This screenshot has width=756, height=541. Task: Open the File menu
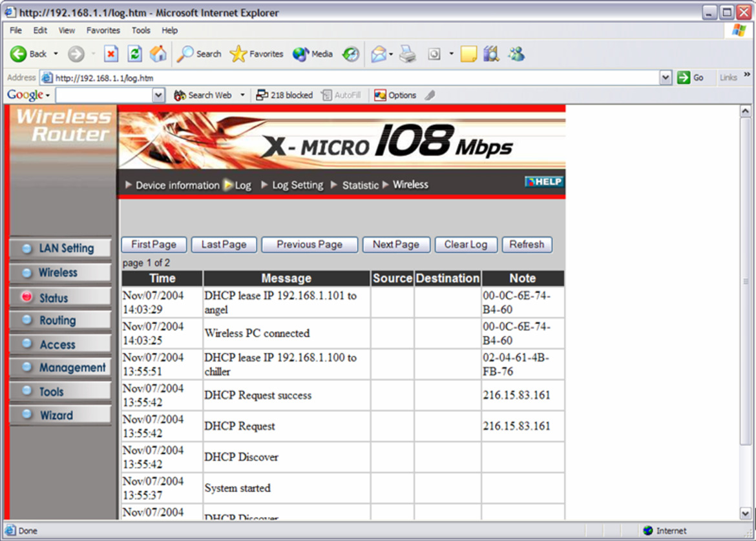pos(16,30)
